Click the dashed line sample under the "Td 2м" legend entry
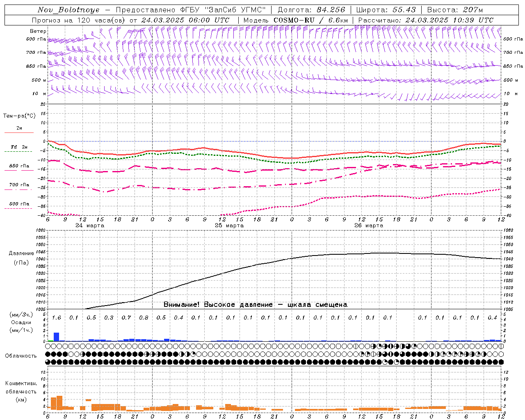Screen dimensions: 525x420 click(19, 152)
